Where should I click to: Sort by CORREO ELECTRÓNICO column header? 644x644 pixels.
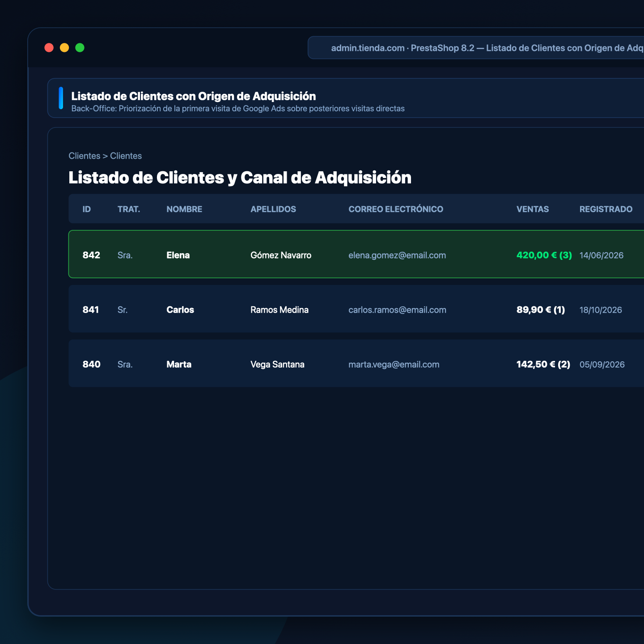[396, 209]
